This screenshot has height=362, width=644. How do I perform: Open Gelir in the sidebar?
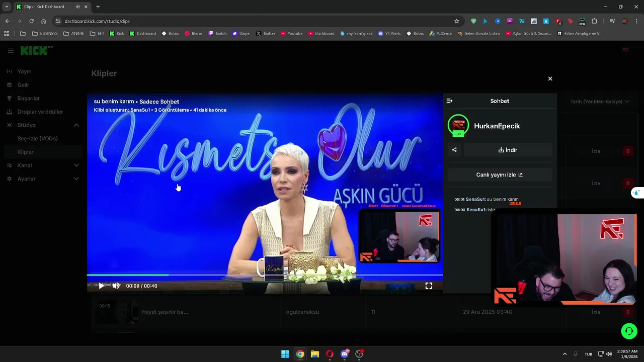coord(23,85)
